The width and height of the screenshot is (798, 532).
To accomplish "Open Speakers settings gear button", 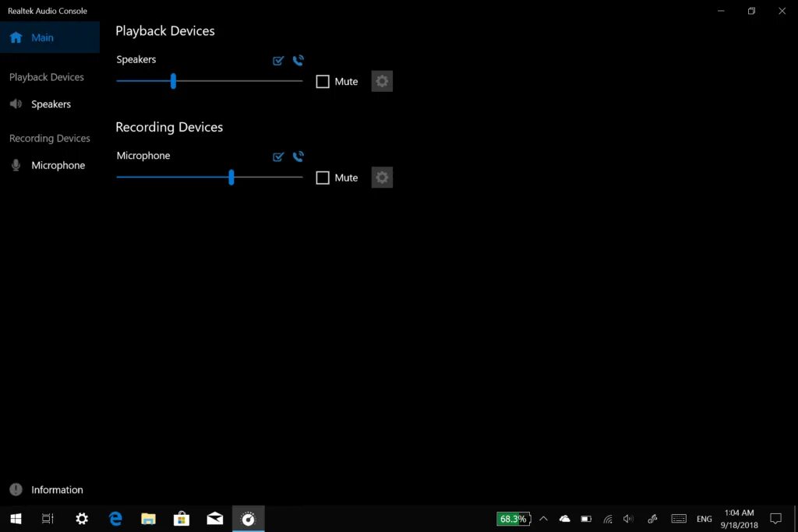I will (382, 81).
